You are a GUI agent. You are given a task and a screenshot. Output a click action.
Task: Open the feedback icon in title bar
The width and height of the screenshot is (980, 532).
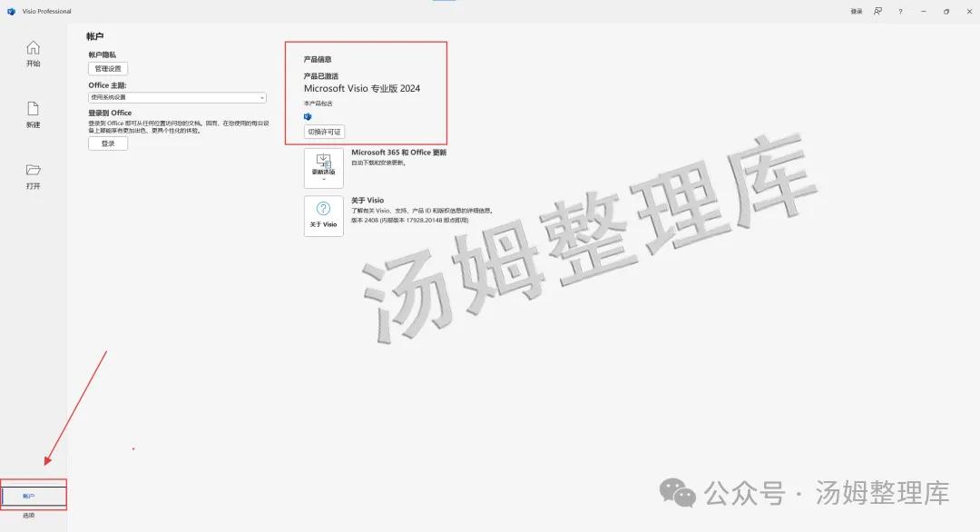878,11
